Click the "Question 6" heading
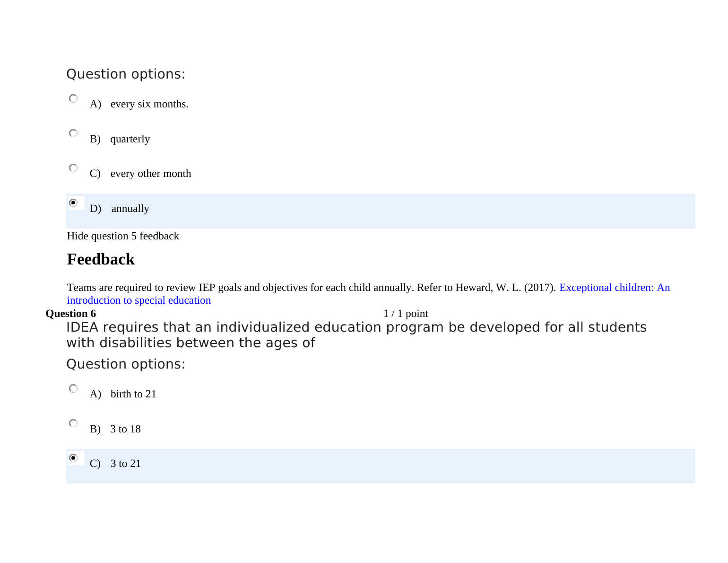728x563 pixels. click(70, 314)
